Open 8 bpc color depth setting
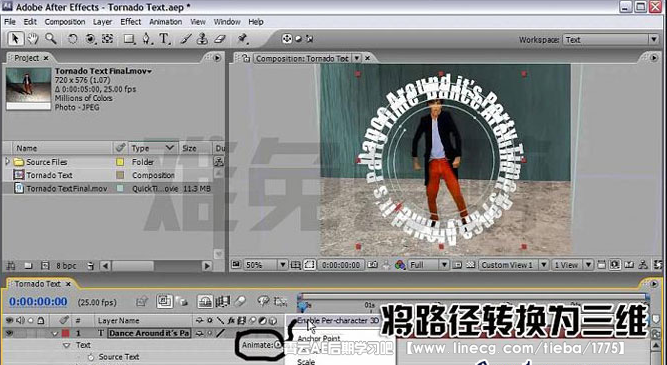The image size is (667, 365). pos(66,266)
